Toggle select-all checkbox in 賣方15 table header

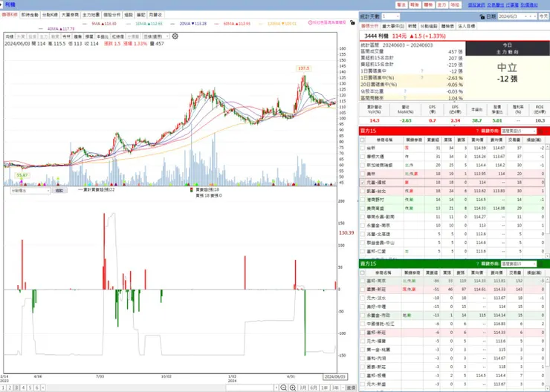[363, 272]
